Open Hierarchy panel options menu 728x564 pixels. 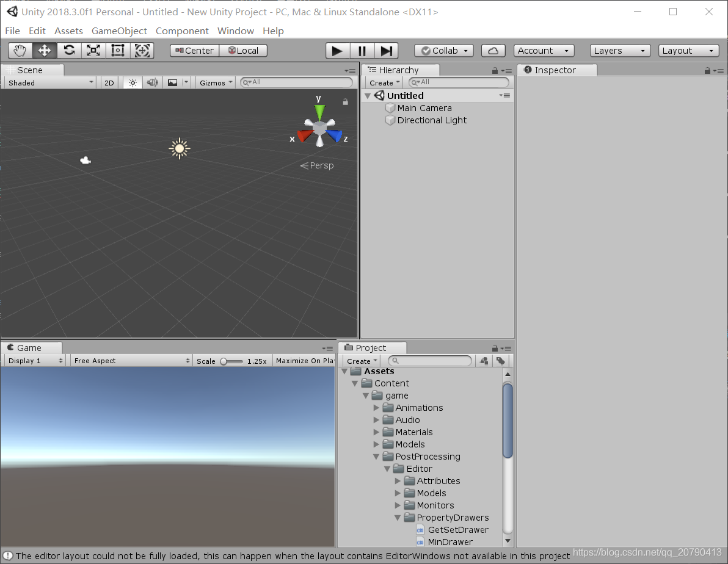pos(506,71)
